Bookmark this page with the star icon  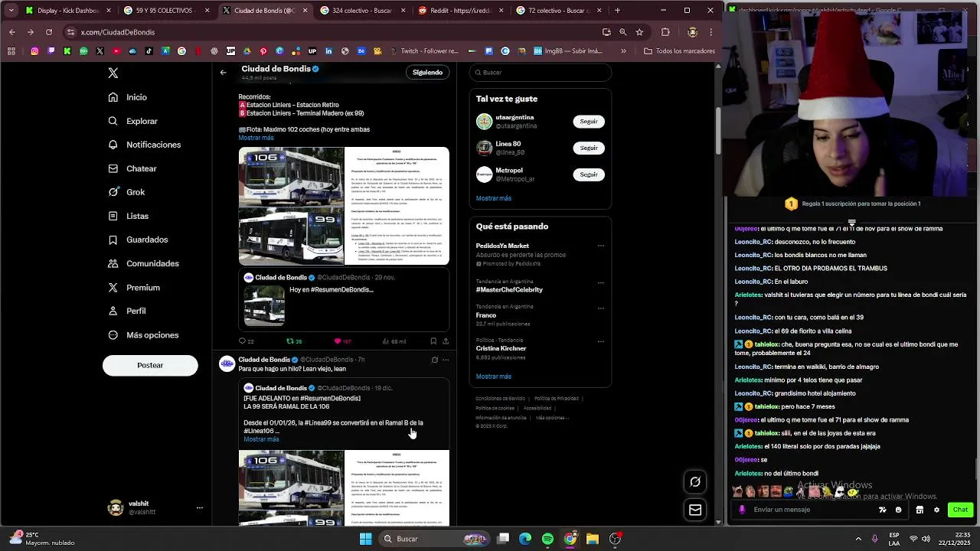pyautogui.click(x=639, y=32)
